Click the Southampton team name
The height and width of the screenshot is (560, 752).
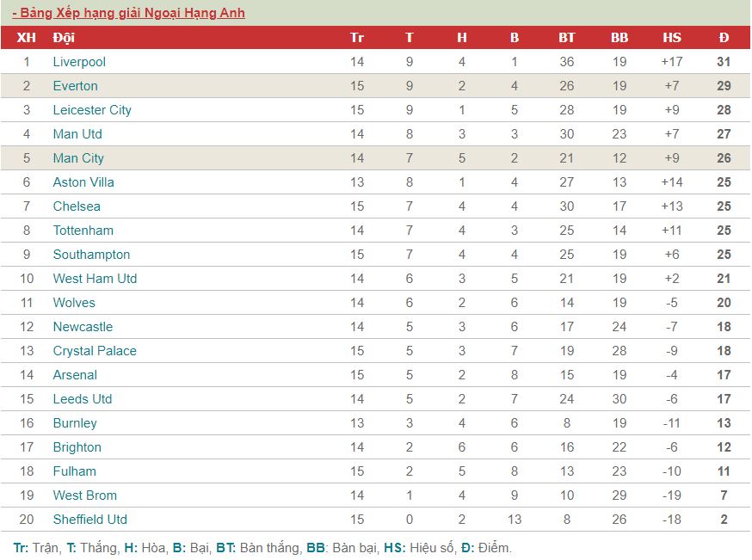91,255
